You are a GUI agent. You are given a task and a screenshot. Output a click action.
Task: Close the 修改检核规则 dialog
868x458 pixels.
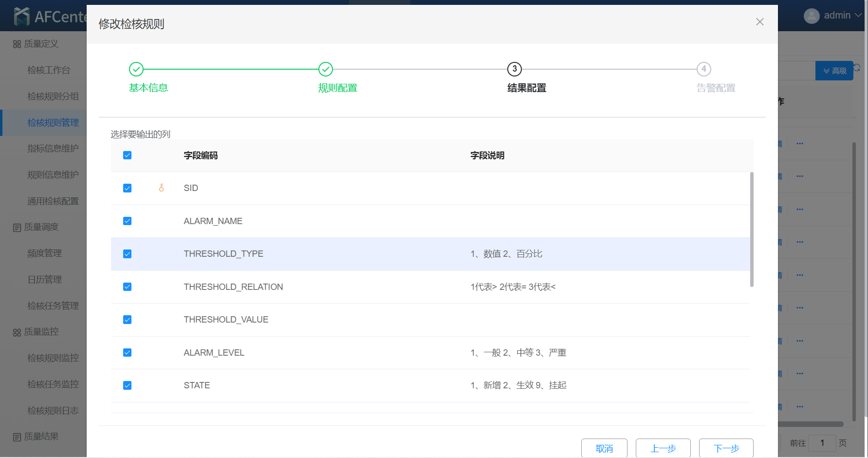point(759,22)
